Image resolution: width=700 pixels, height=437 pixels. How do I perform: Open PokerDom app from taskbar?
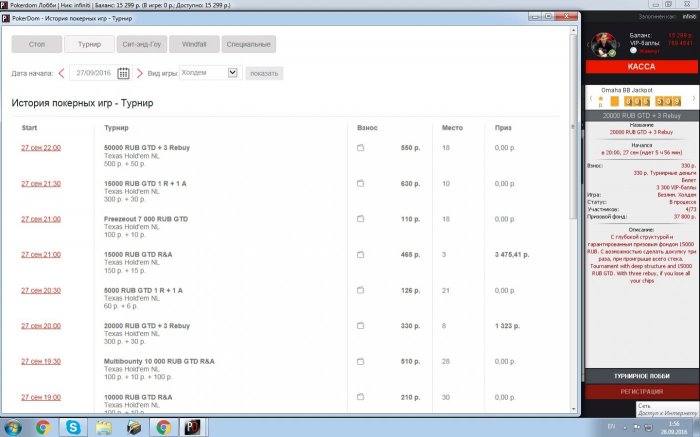(192, 428)
